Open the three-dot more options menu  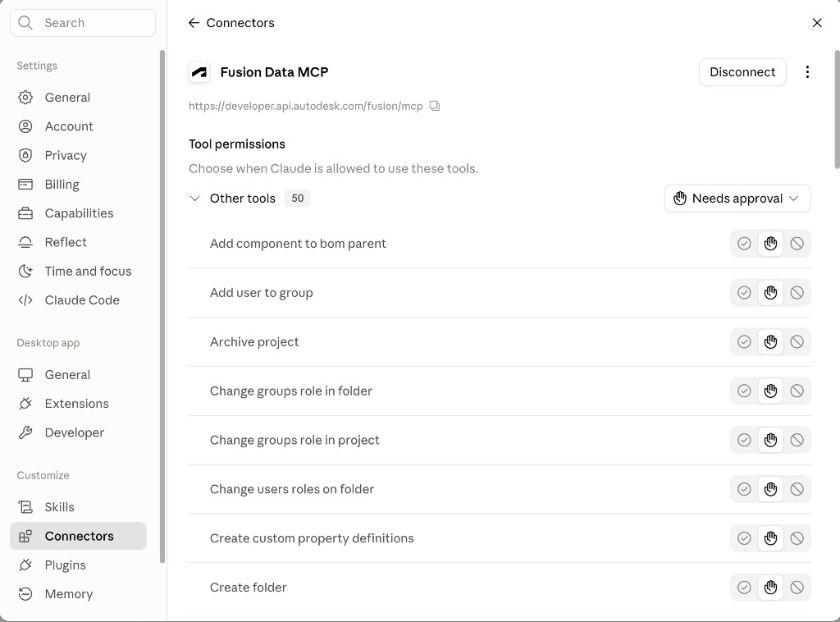pos(807,71)
